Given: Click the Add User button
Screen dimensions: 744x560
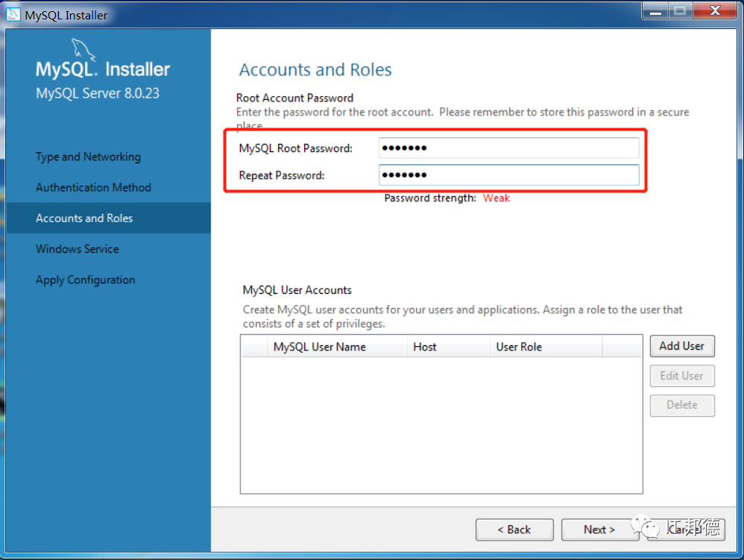Looking at the screenshot, I should point(682,347).
